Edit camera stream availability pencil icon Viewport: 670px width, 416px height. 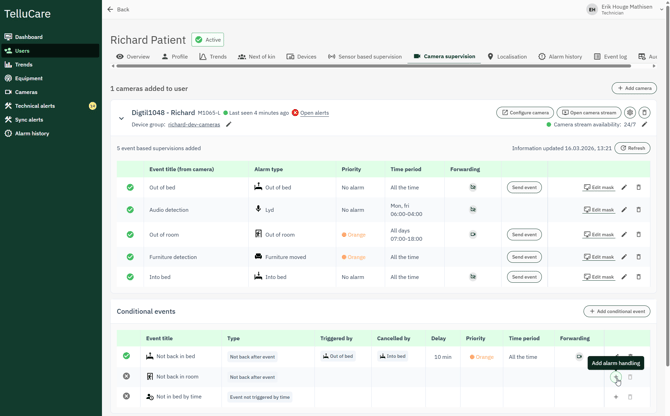(645, 125)
